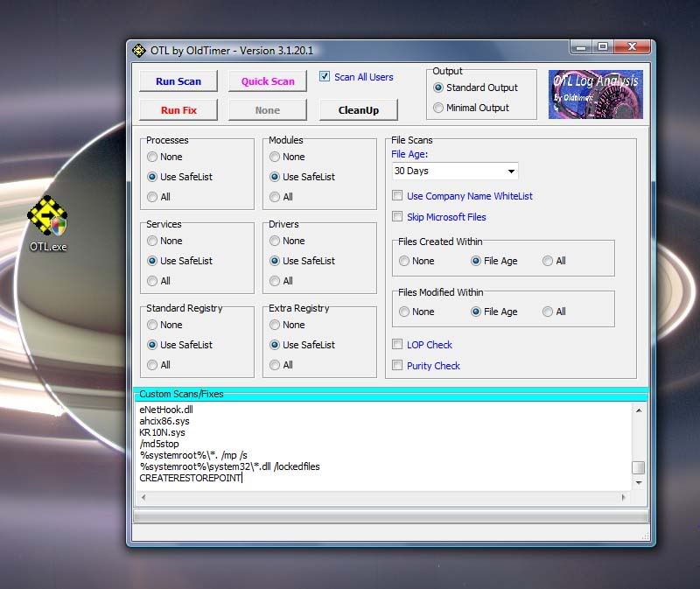The image size is (700, 589).
Task: Click the Run Fix button
Action: tap(178, 110)
